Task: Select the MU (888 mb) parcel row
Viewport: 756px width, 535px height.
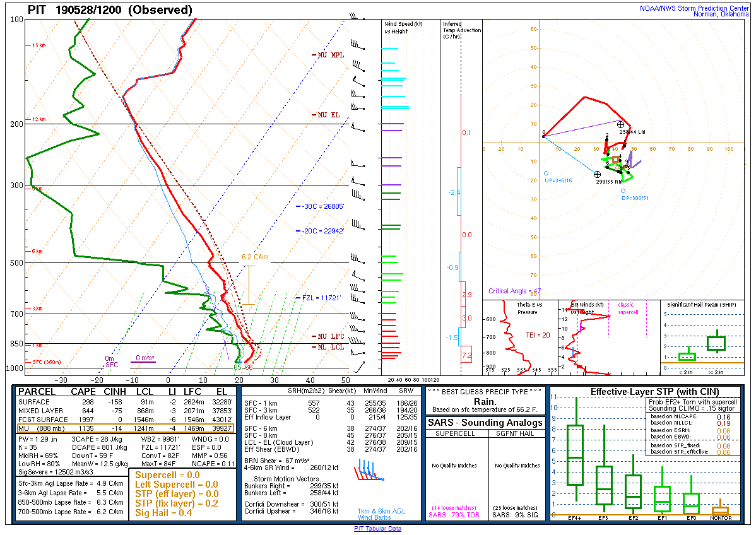Action: pos(126,428)
